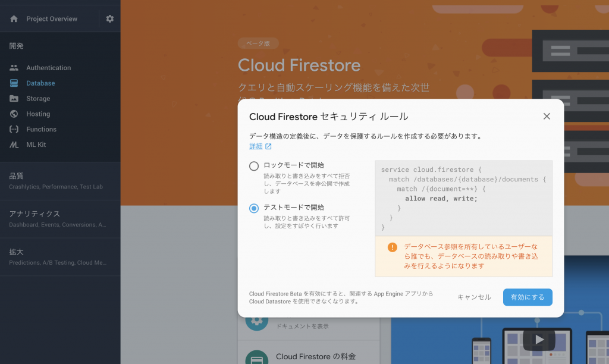Click the Storage folder icon

click(x=14, y=98)
